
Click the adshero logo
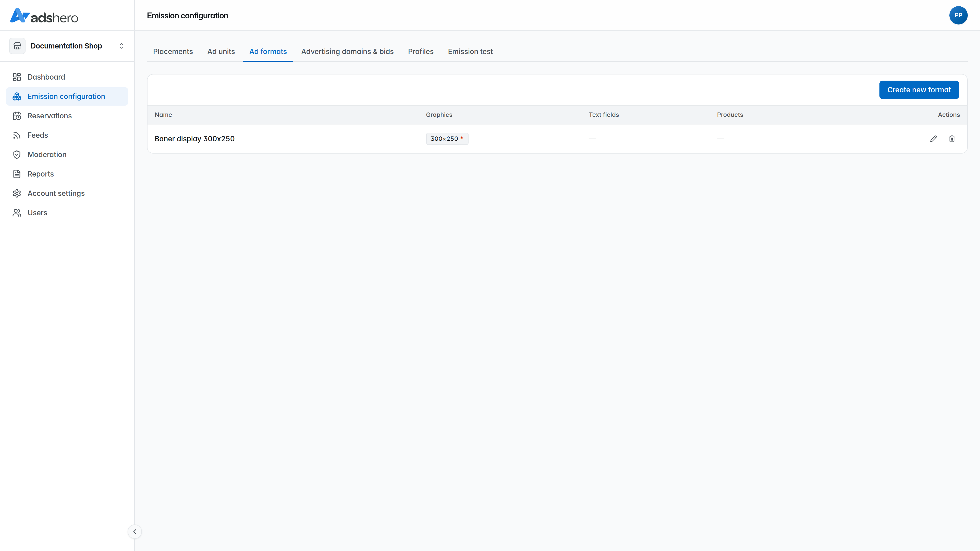(44, 16)
